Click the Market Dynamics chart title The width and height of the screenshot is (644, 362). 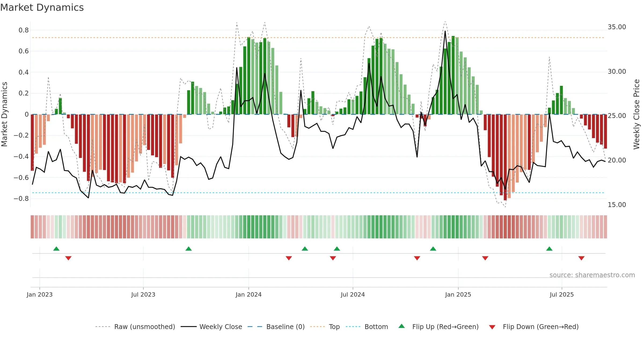pos(42,8)
